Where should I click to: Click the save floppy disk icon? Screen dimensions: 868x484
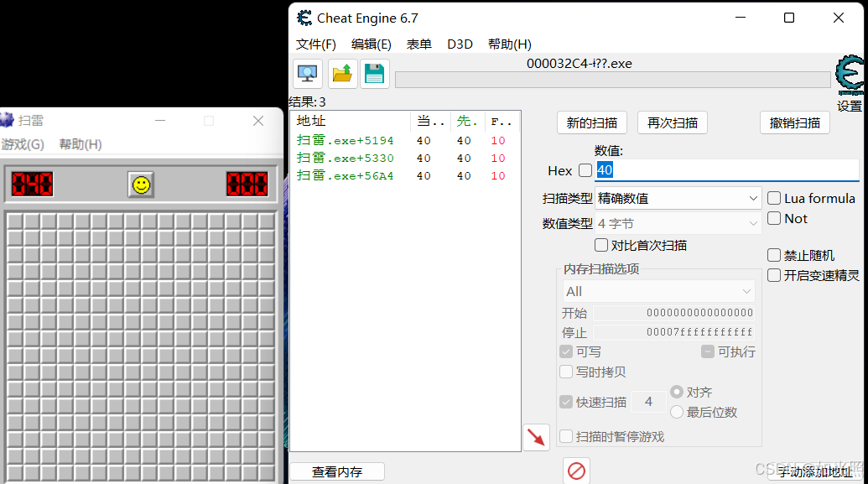coord(375,74)
